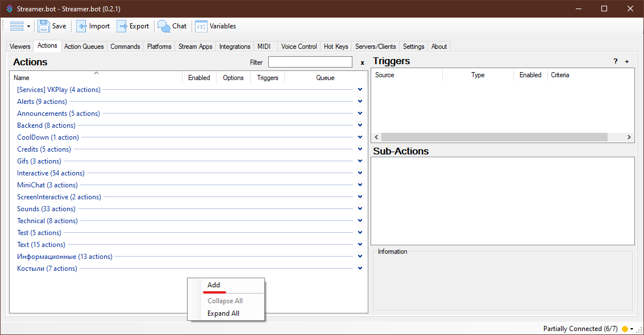Switch to the Action Queues tab
Image resolution: width=644 pixels, height=335 pixels.
point(84,47)
